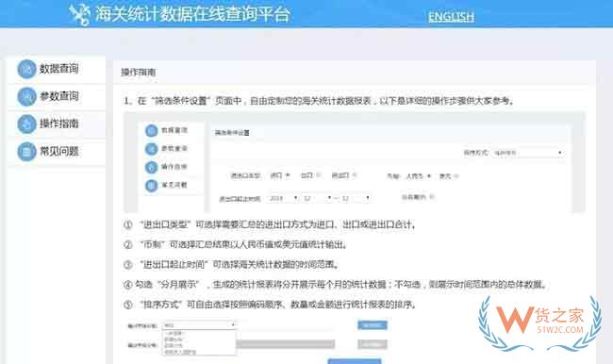
Task: Choose the 美元 currency radio in the guide screenshot
Action: point(456,176)
